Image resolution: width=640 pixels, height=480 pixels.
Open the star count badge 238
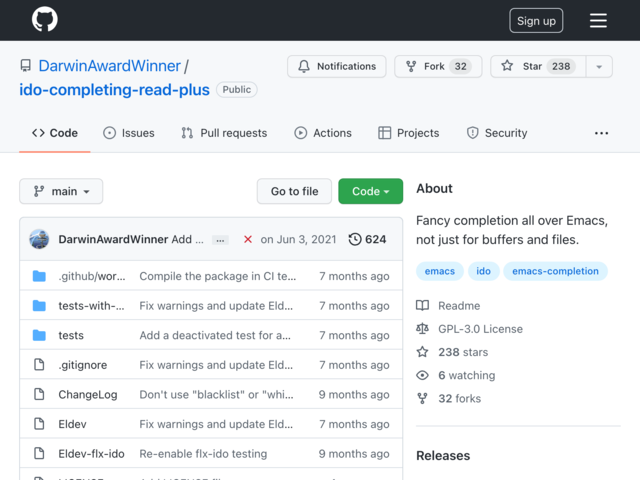tap(561, 66)
